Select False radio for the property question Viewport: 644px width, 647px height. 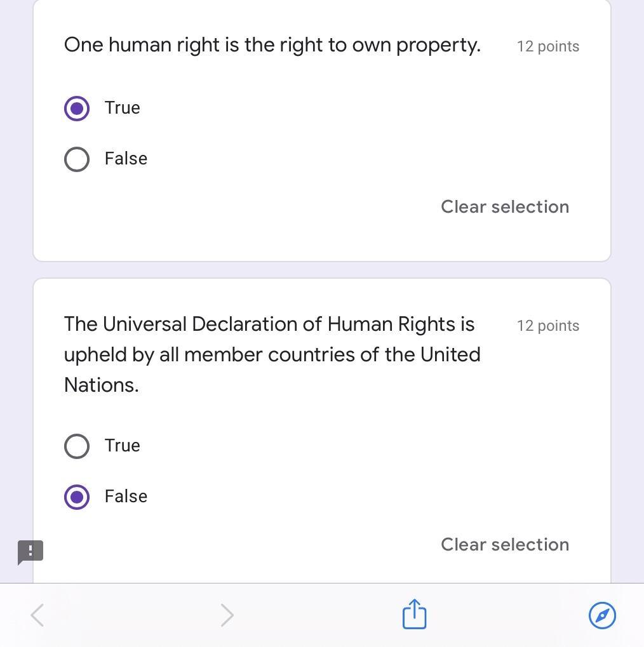(x=77, y=159)
